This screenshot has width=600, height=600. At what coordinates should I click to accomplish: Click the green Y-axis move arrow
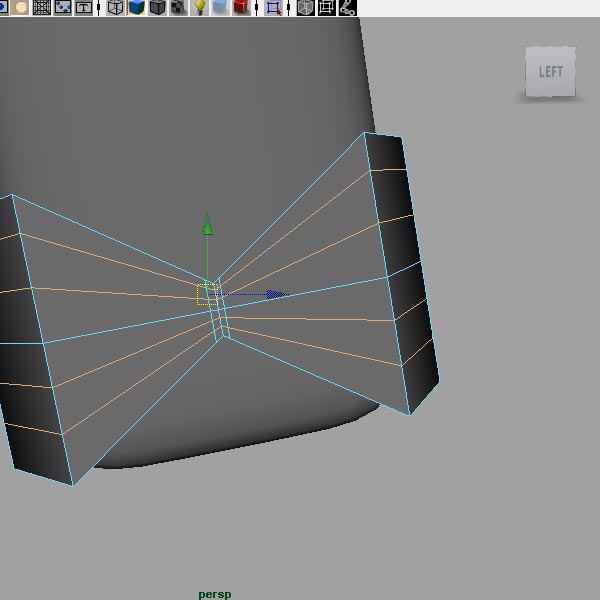tap(207, 225)
